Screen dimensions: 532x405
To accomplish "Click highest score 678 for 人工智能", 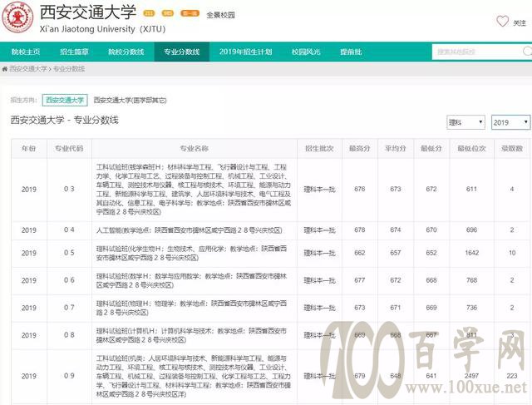I will tap(360, 230).
